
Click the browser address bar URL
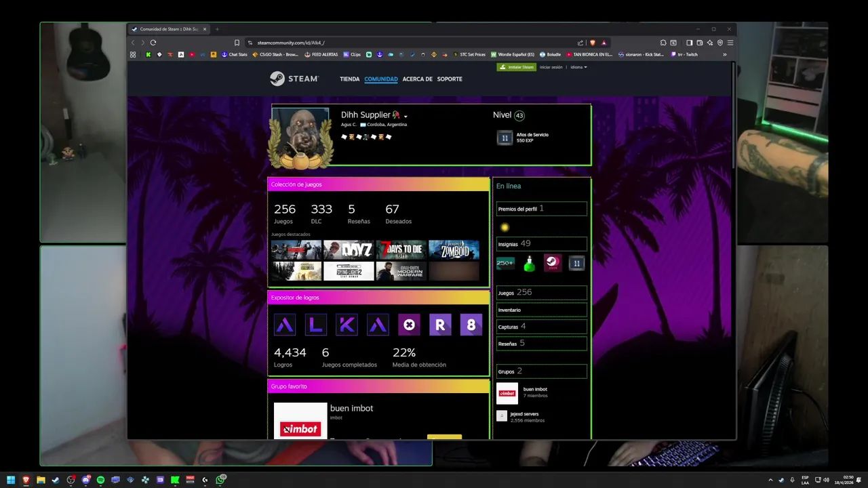pos(291,43)
